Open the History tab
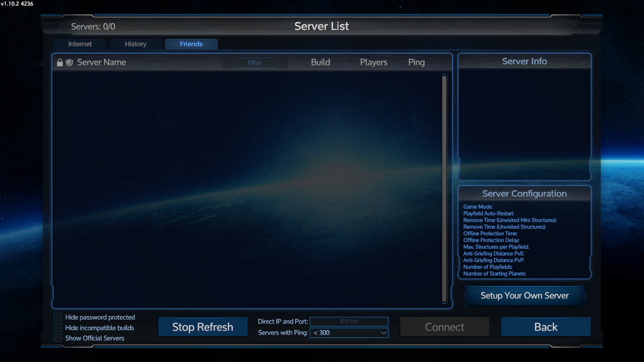This screenshot has width=644, height=362. (x=136, y=44)
